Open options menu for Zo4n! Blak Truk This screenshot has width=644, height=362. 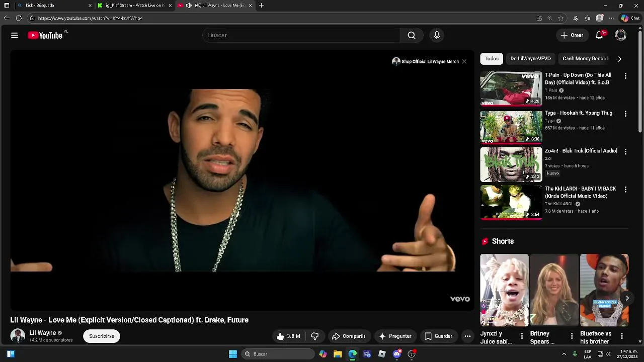pos(625,151)
